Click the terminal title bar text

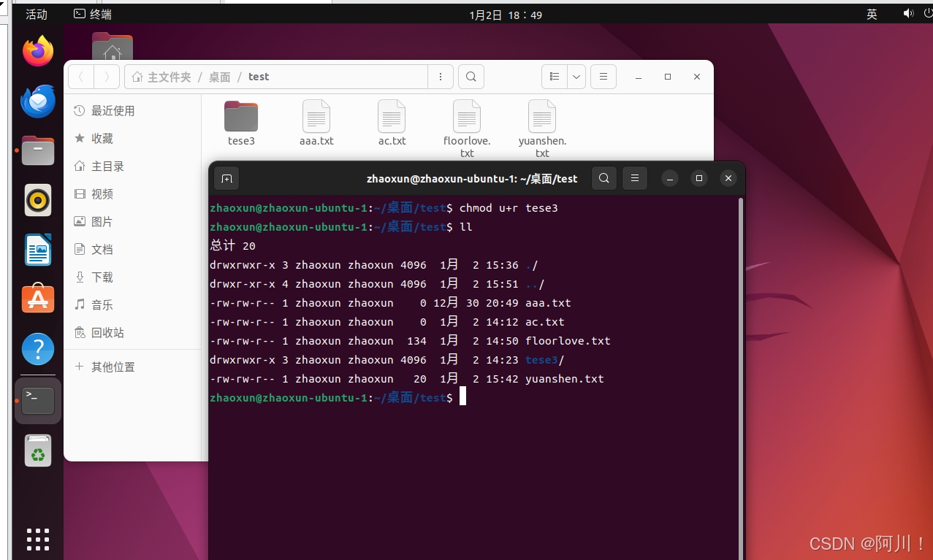pyautogui.click(x=472, y=178)
